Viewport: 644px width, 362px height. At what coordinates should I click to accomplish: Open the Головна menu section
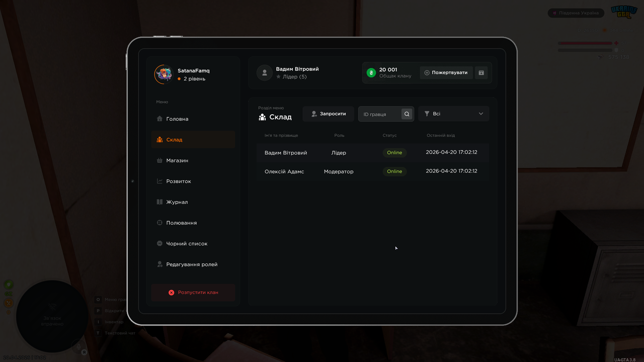pos(193,119)
